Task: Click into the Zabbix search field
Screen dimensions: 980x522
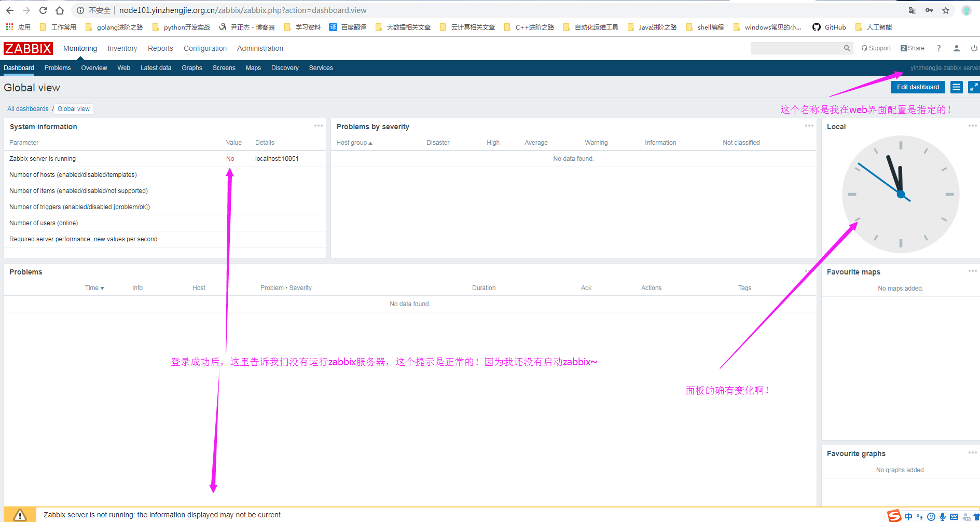Action: 796,48
